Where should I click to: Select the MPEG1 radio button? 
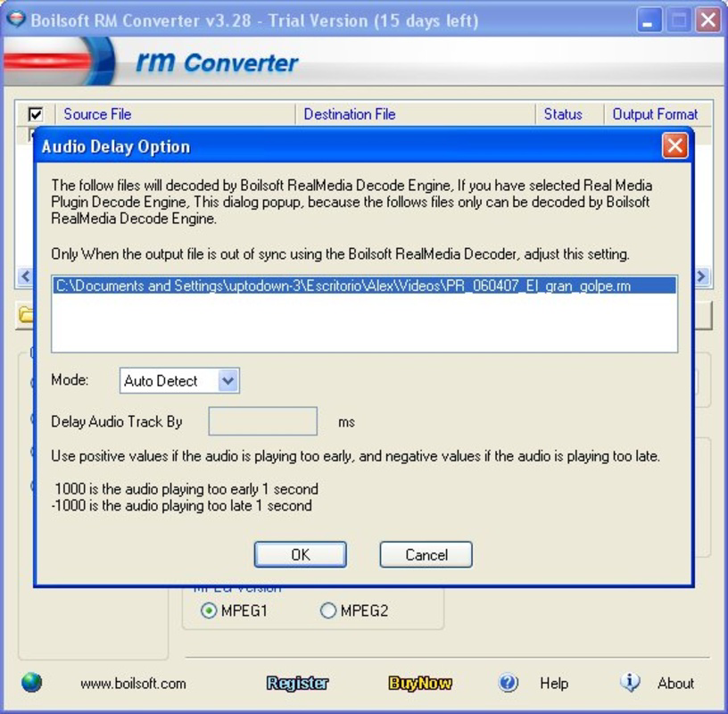pyautogui.click(x=209, y=610)
